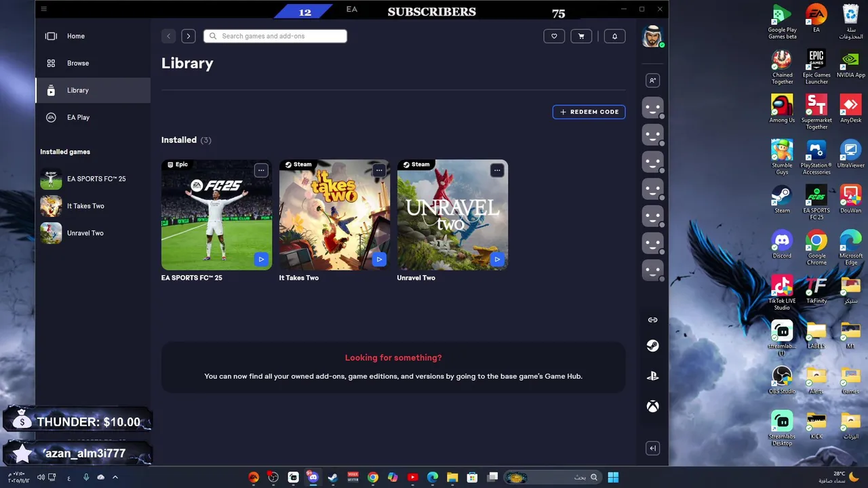868x488 pixels.
Task: Navigate back with the left arrow
Action: 168,36
